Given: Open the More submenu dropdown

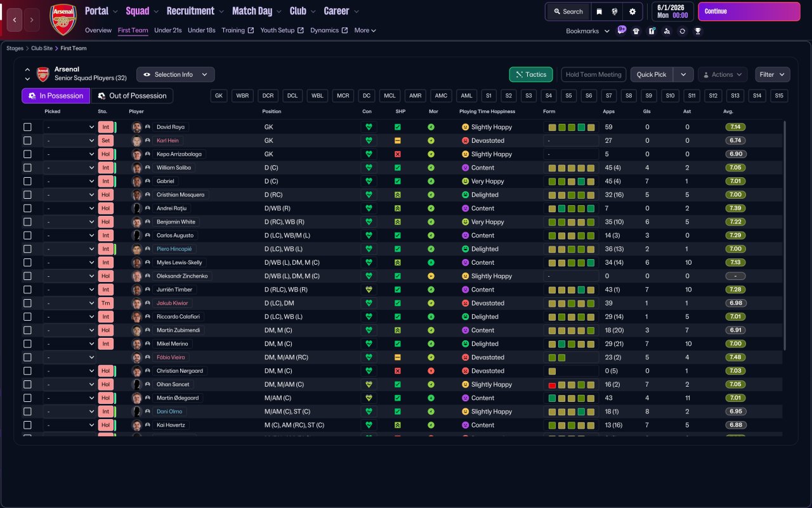Looking at the screenshot, I should [365, 30].
